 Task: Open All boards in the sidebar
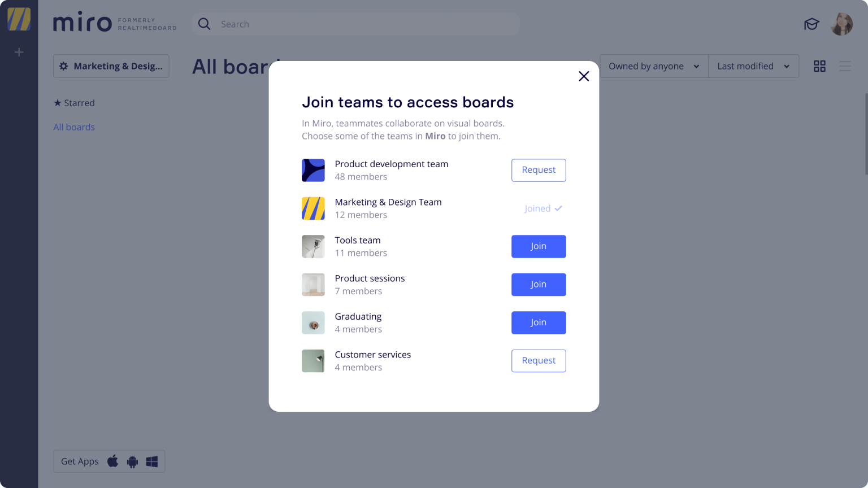74,127
